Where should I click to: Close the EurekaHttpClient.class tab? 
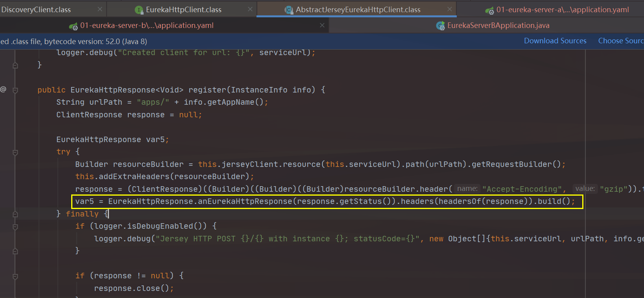[250, 9]
